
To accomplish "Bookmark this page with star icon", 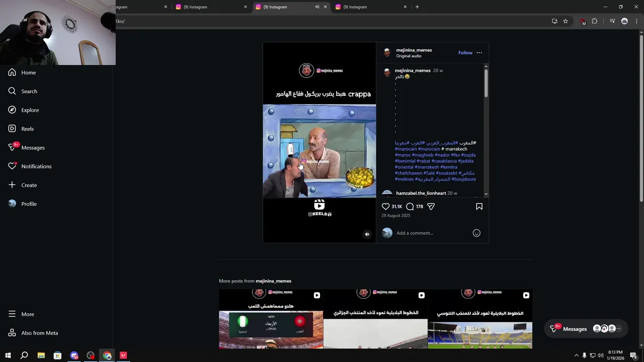I will click(566, 21).
